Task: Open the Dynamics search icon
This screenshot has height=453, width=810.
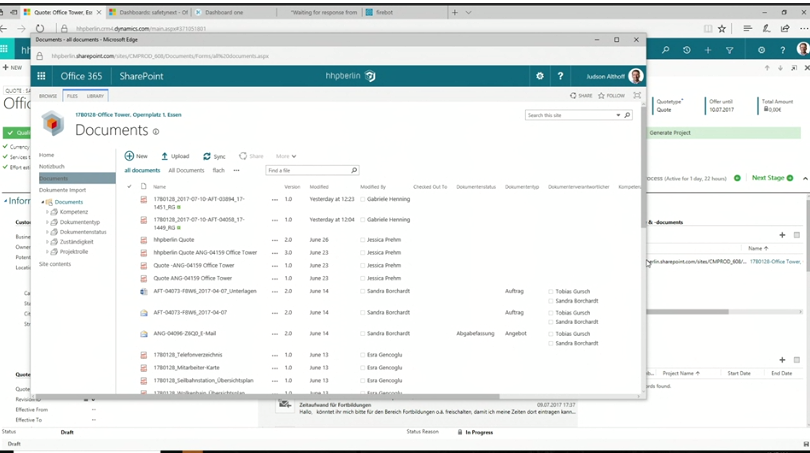Action: click(665, 50)
